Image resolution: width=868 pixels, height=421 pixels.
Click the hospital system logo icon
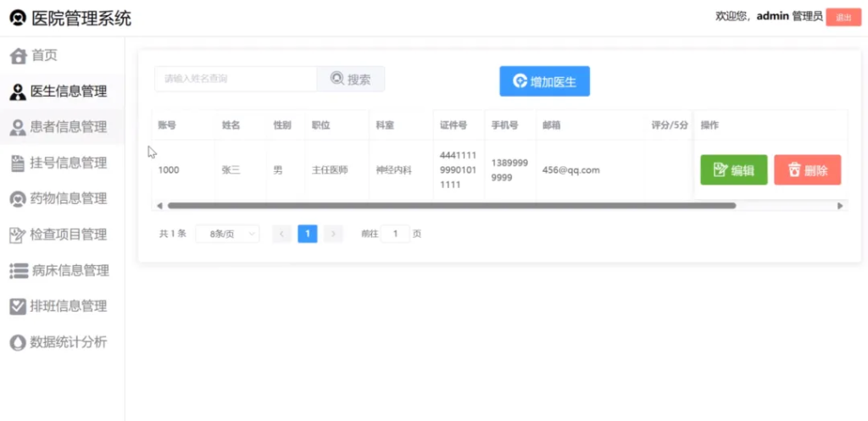pyautogui.click(x=18, y=18)
